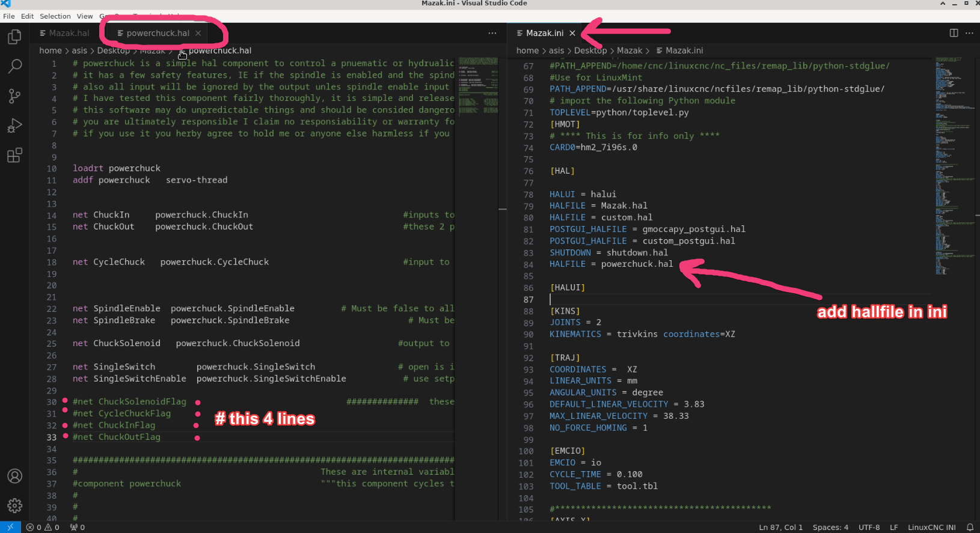
Task: Click the 'addf powerchuck servo-thread' line
Action: coord(150,180)
